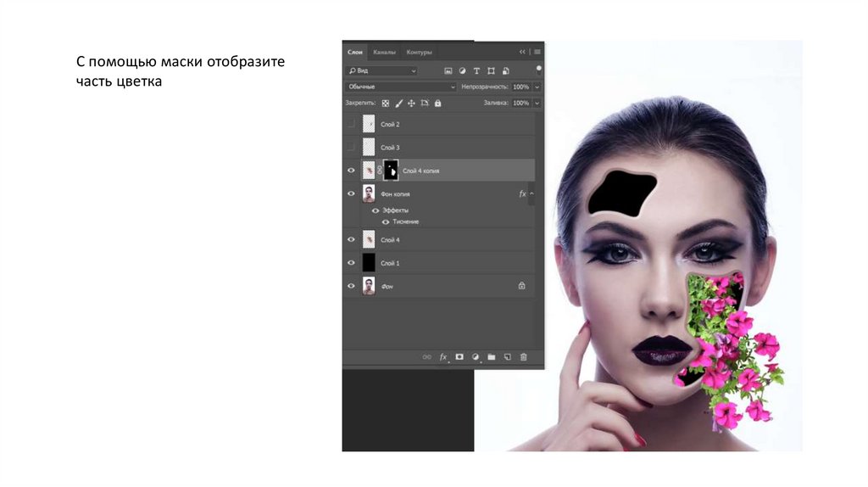This screenshot has width=868, height=487.
Task: Filter layers by shape layers icon
Action: pos(491,71)
